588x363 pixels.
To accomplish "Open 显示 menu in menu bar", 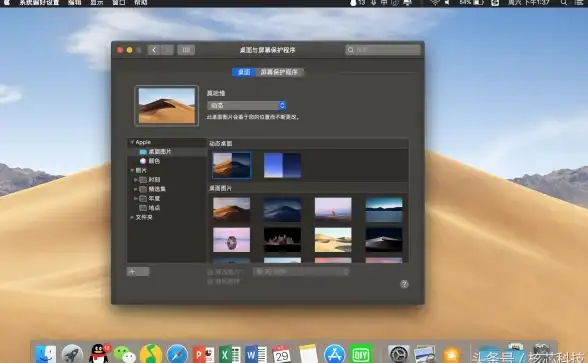I will coord(96,3).
